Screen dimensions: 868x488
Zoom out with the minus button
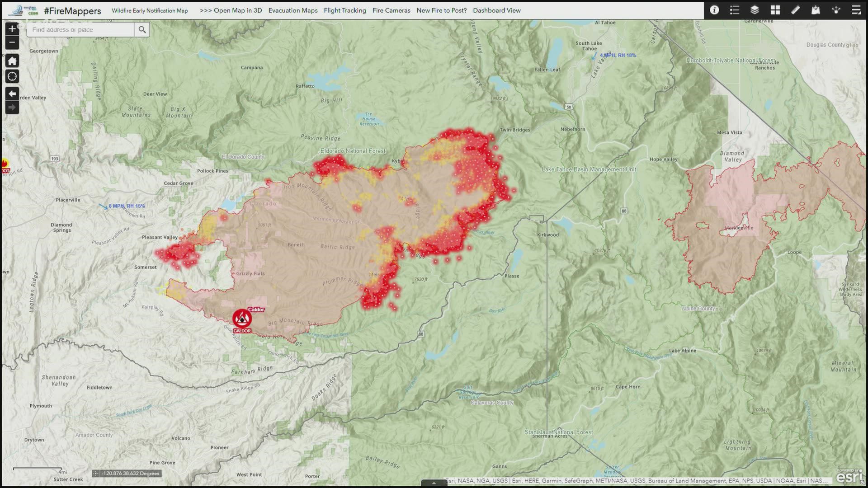(12, 42)
